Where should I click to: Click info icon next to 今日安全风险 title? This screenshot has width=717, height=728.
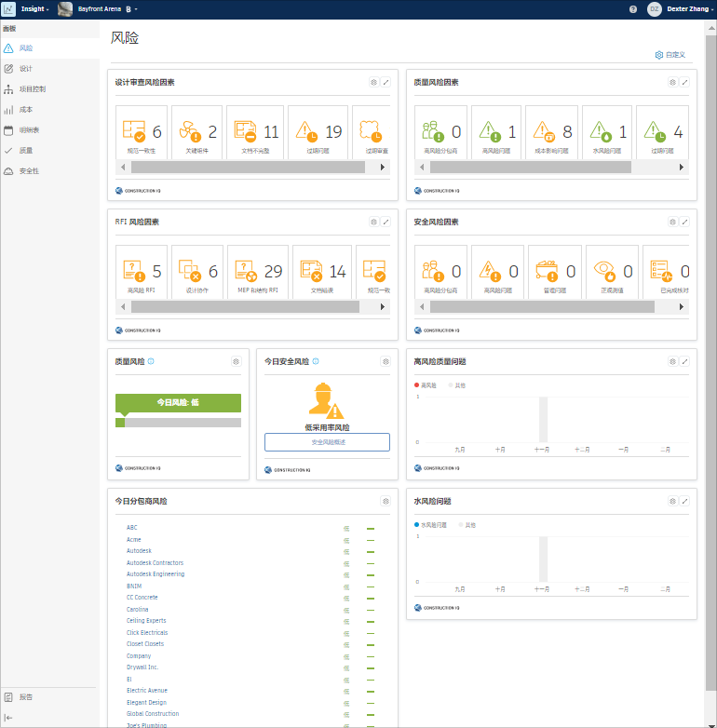[316, 361]
